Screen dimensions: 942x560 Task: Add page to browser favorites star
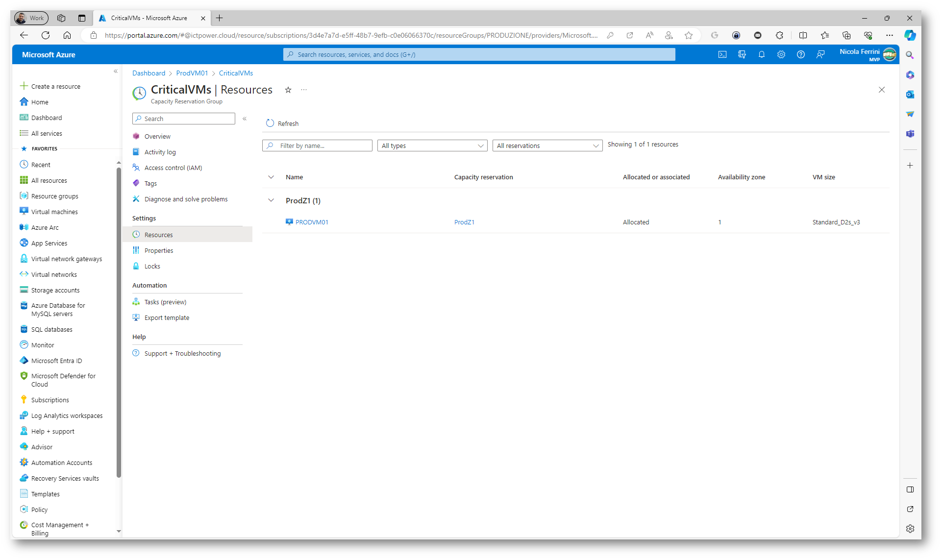[x=689, y=35]
